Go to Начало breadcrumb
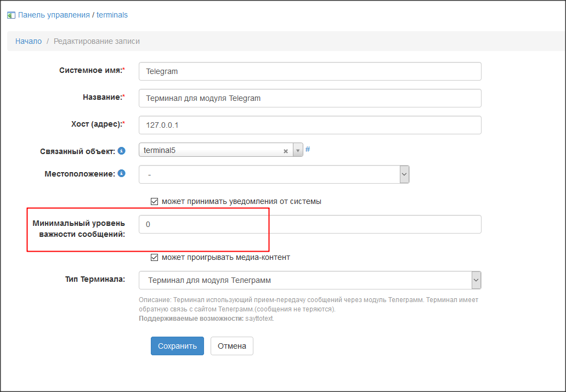 [29, 41]
